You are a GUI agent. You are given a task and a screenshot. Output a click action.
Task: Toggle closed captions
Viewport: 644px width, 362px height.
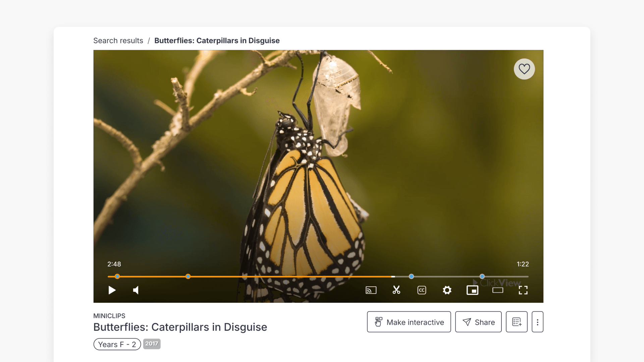coord(422,290)
